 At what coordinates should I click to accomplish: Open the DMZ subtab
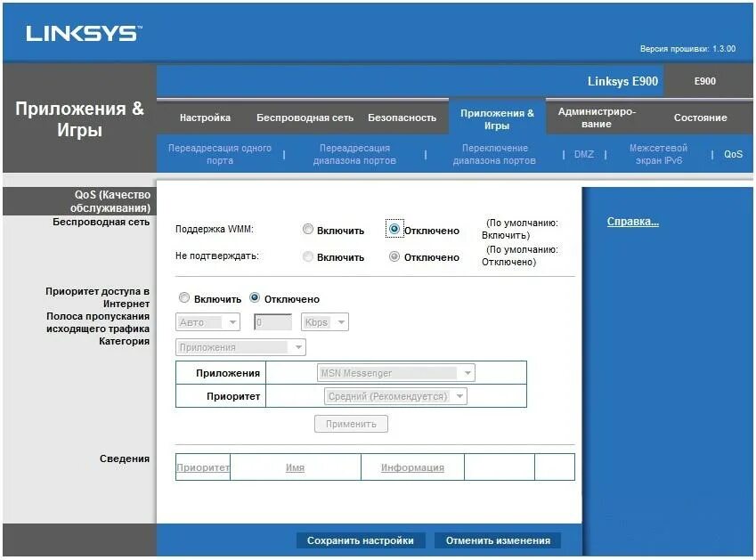tap(584, 154)
